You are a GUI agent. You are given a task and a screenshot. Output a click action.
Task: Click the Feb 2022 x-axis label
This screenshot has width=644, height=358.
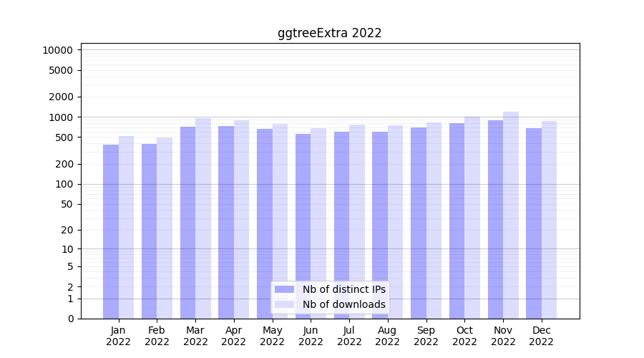coord(157,336)
